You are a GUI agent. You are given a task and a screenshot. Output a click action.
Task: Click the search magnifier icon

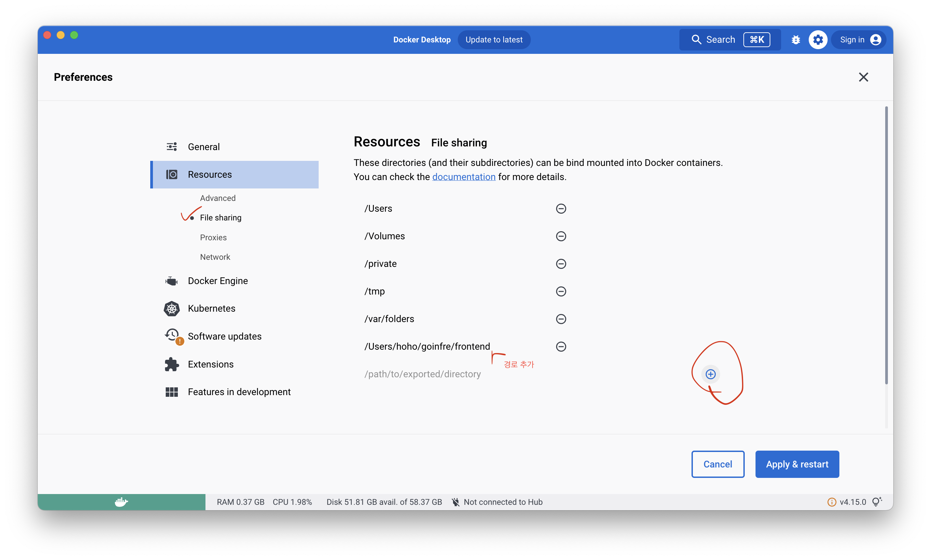696,40
